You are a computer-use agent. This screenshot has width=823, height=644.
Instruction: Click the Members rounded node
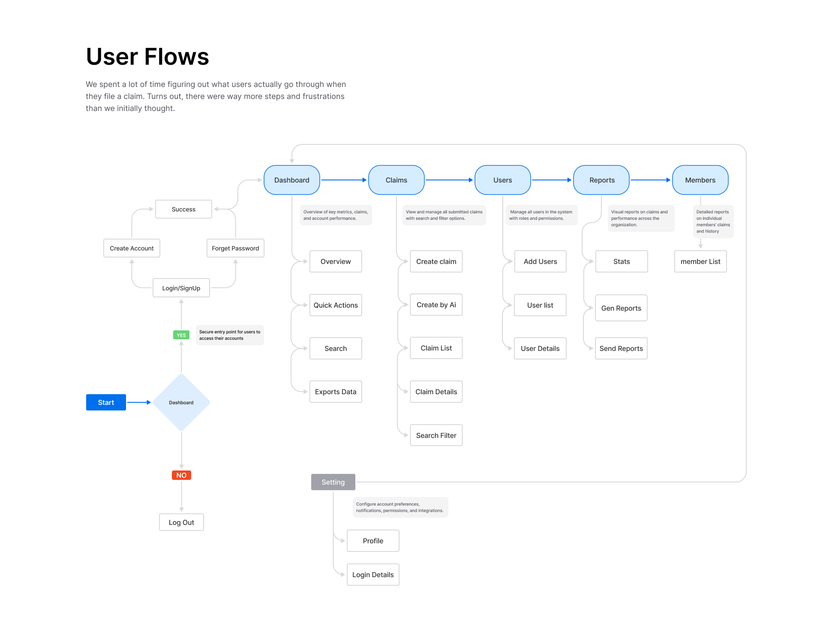click(700, 180)
